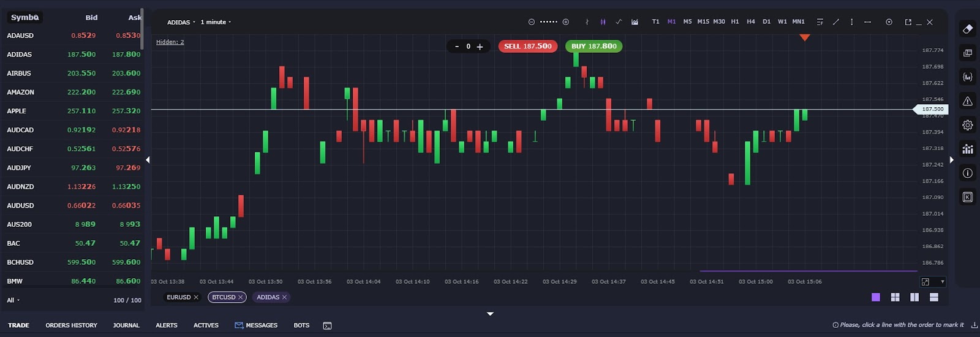The height and width of the screenshot is (337, 980).
Task: Select the M5 timeframe
Action: tap(687, 22)
